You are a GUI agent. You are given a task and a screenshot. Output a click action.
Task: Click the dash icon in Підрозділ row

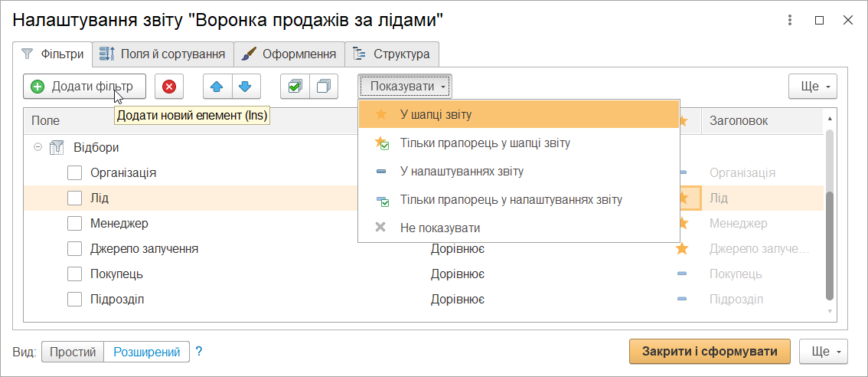pos(683,300)
